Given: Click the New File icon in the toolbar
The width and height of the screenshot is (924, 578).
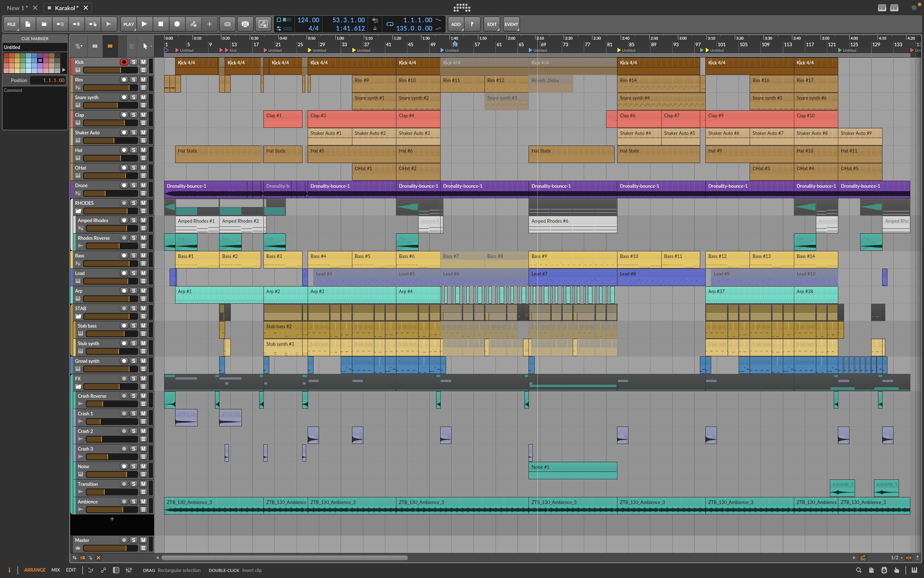Looking at the screenshot, I should pos(28,24).
